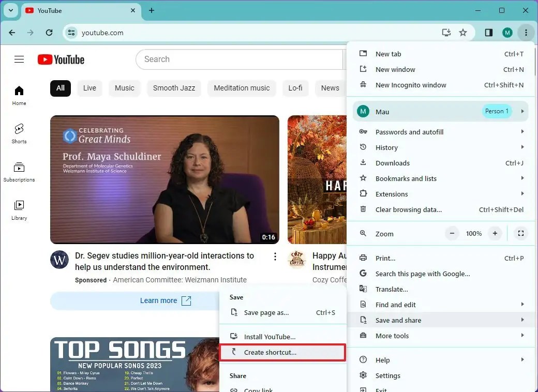Open Chrome's side panel icon
538x392 pixels.
point(488,32)
